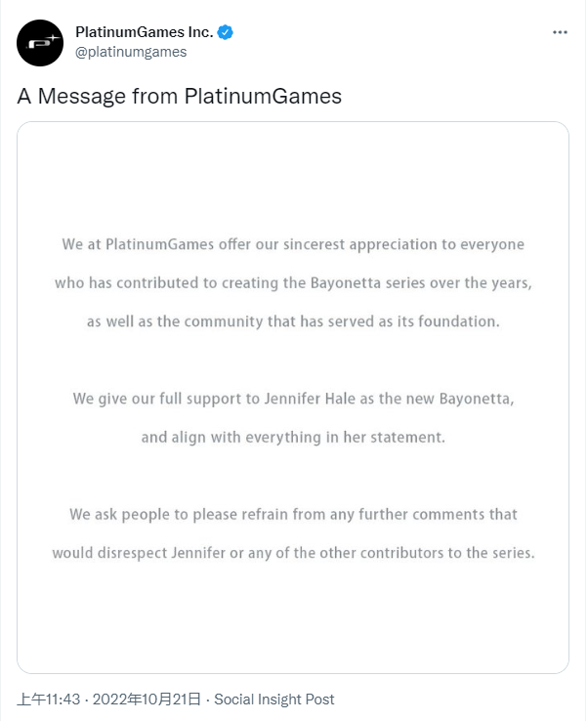Click the blue verified badge
Viewport: 588px width, 721px height.
(x=226, y=32)
